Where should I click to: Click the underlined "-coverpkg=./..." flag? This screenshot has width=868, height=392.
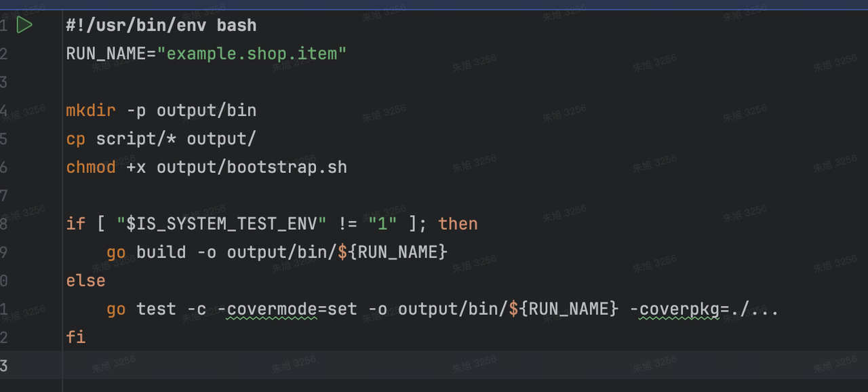click(x=704, y=309)
